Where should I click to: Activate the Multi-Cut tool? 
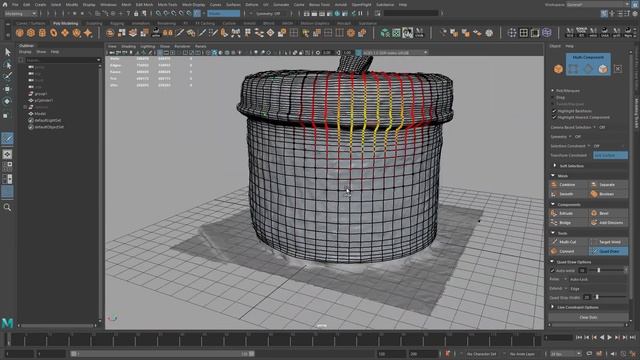(x=568, y=242)
